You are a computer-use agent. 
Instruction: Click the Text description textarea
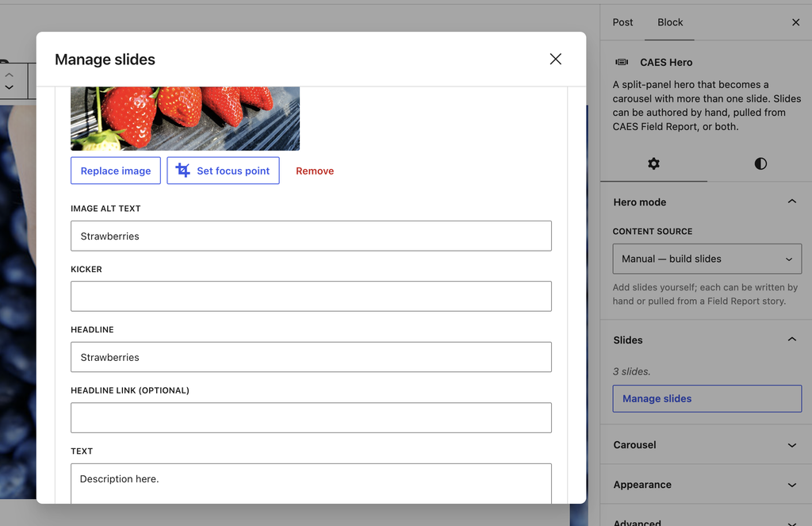click(311, 483)
